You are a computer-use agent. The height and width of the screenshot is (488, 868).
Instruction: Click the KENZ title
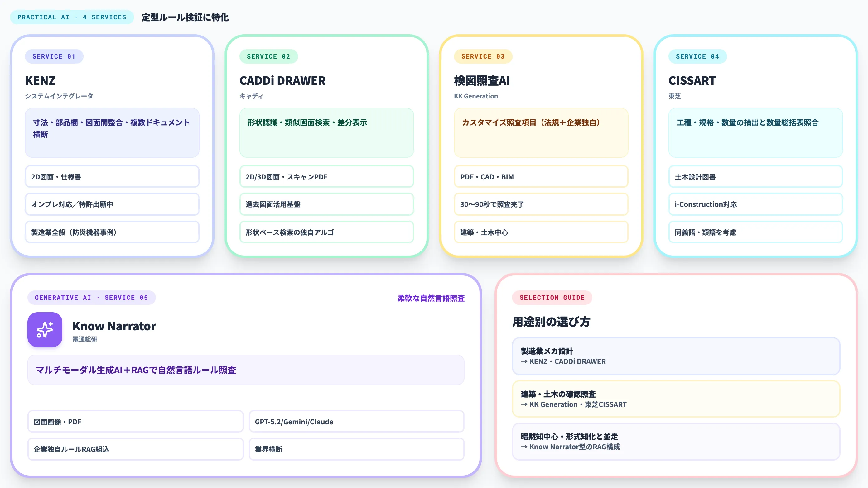tap(40, 80)
